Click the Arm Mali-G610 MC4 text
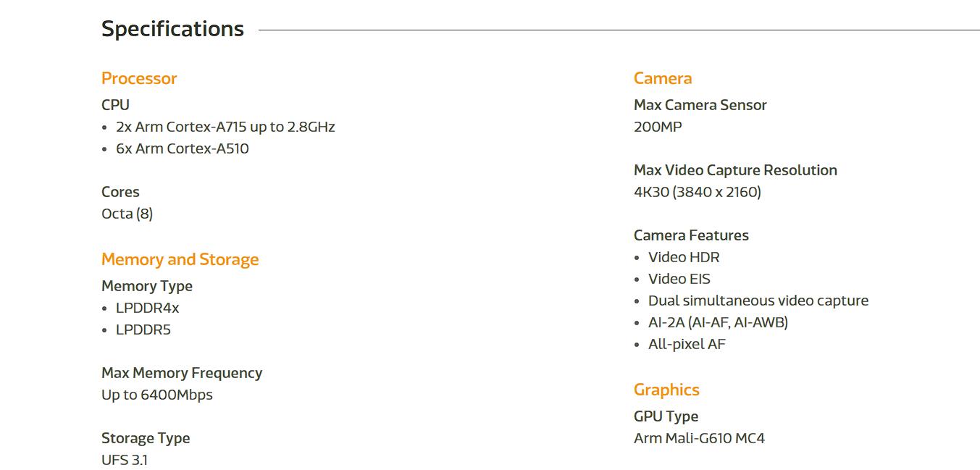The image size is (980, 470). (699, 438)
